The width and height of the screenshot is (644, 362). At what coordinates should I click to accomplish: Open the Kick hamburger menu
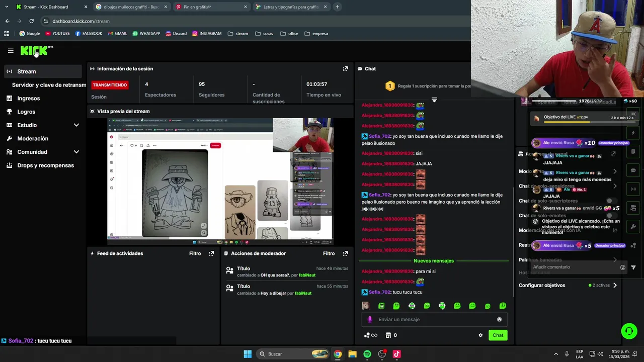[11, 51]
